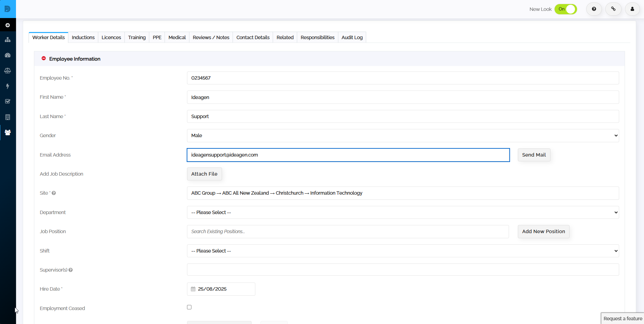The image size is (644, 324).
Task: Open the help question mark icon
Action: [x=594, y=9]
